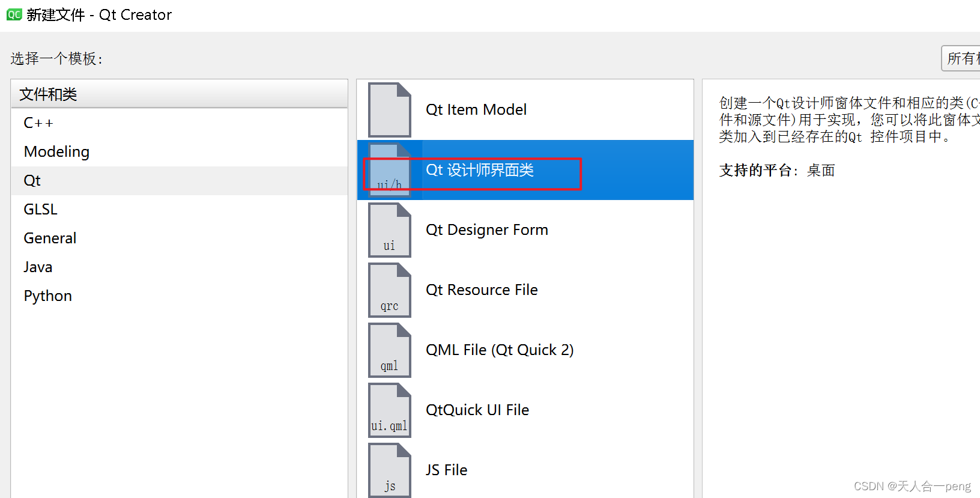980x498 pixels.
Task: Choose the QtQuick UI File template
Action: tap(525, 410)
